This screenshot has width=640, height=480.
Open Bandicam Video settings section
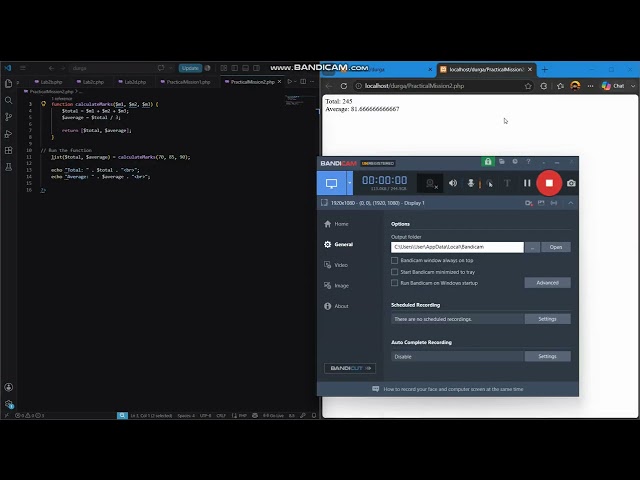click(x=336, y=265)
